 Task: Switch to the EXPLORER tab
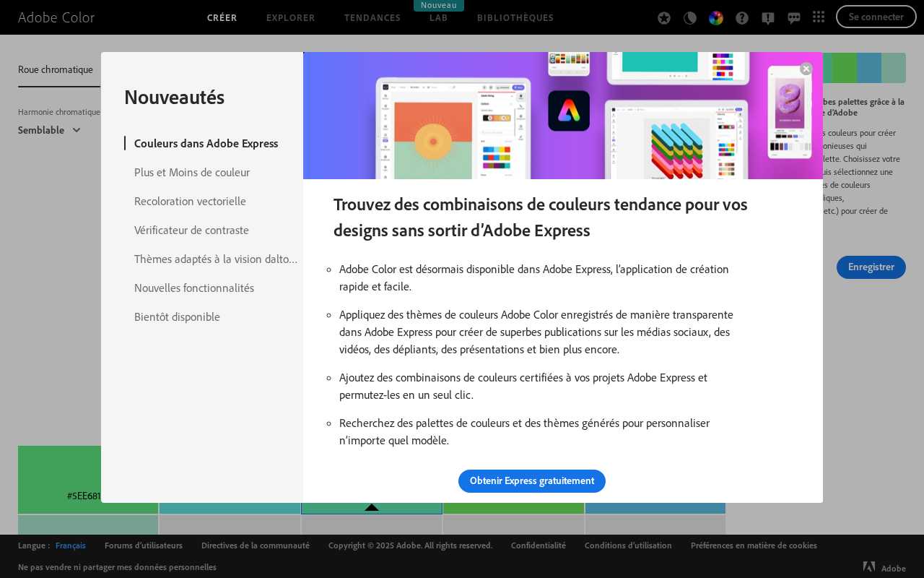pos(290,17)
